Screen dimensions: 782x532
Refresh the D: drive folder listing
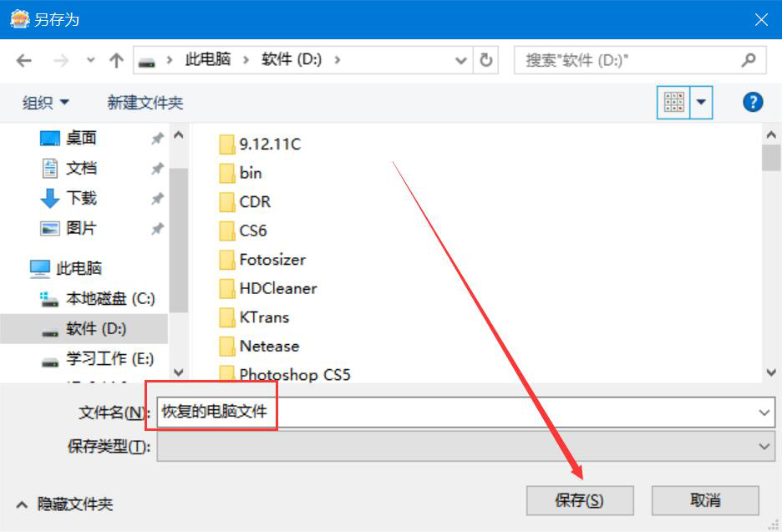485,60
